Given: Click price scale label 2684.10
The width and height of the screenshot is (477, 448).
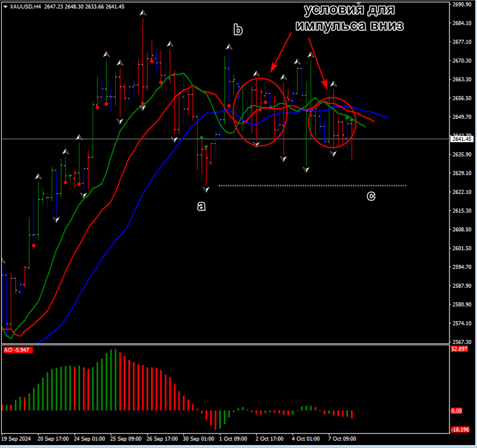Looking at the screenshot, I should pyautogui.click(x=462, y=23).
